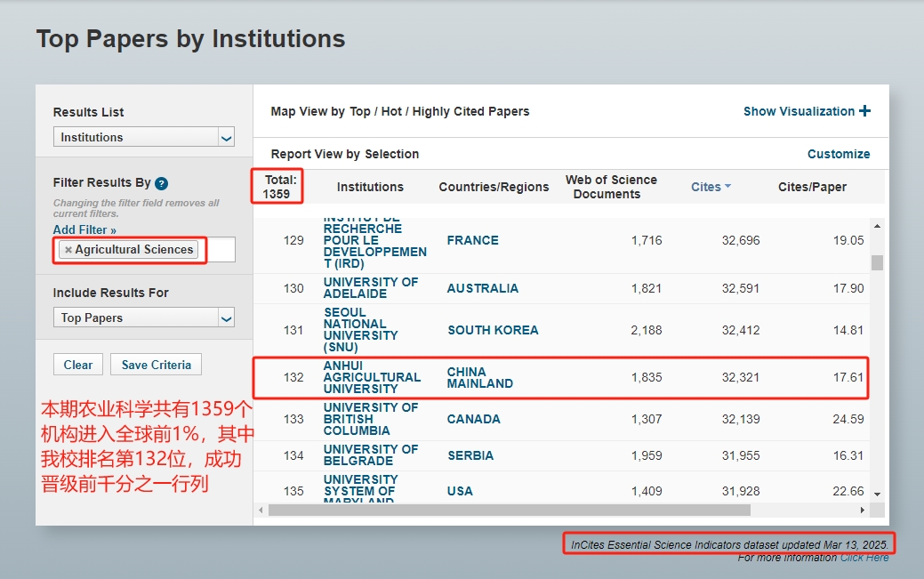Click inside the filter input field
The image size is (924, 579).
click(221, 250)
